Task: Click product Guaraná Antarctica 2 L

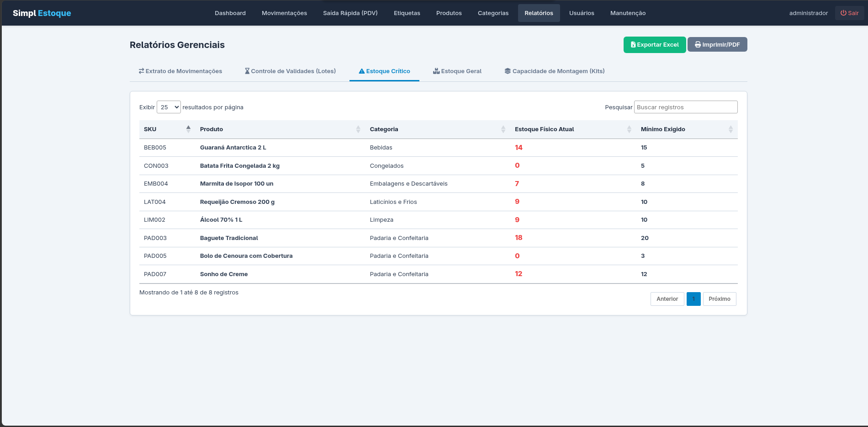Action: pos(233,148)
